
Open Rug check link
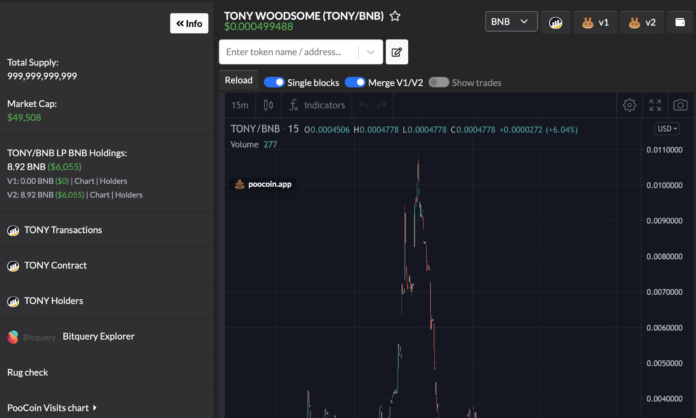[x=28, y=372]
